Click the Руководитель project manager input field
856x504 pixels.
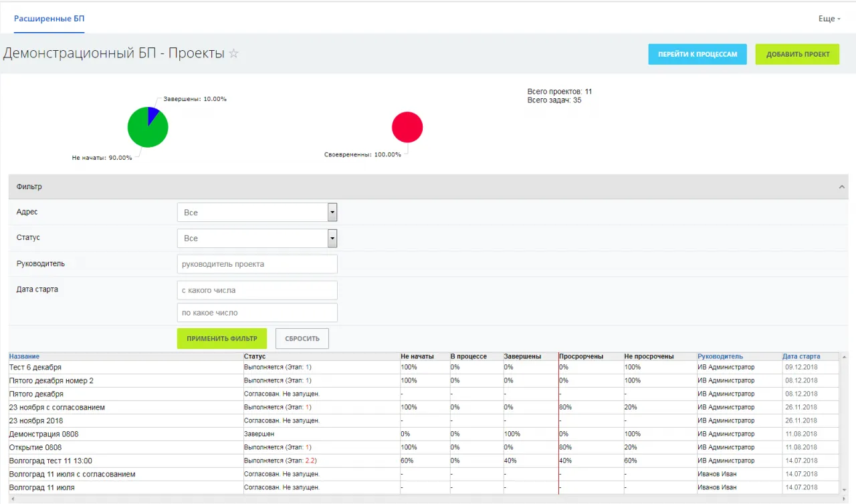(x=257, y=264)
